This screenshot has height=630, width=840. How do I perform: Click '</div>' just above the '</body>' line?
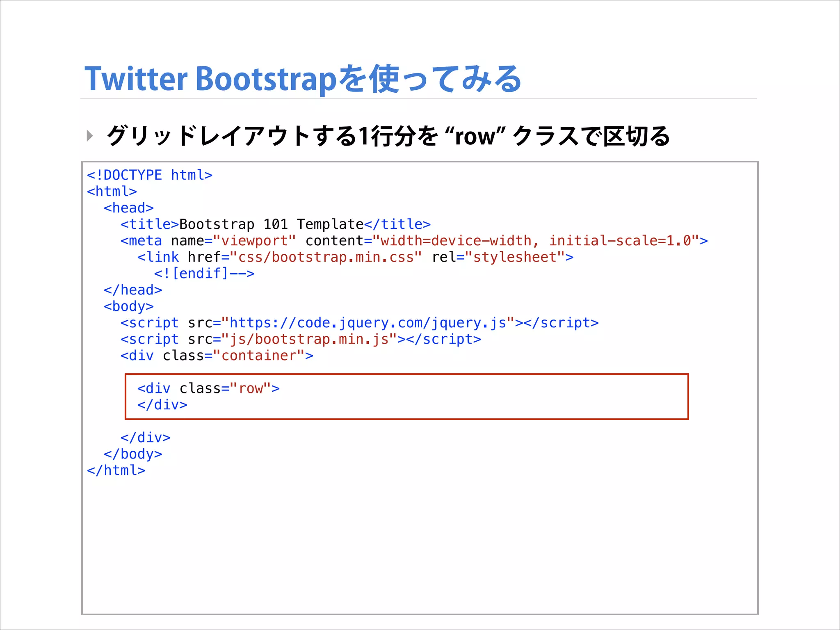(146, 438)
